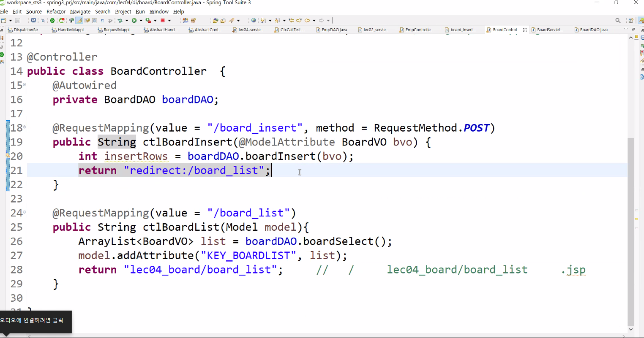Expand the Search dropdown arrow
The image size is (644, 338).
point(238,20)
